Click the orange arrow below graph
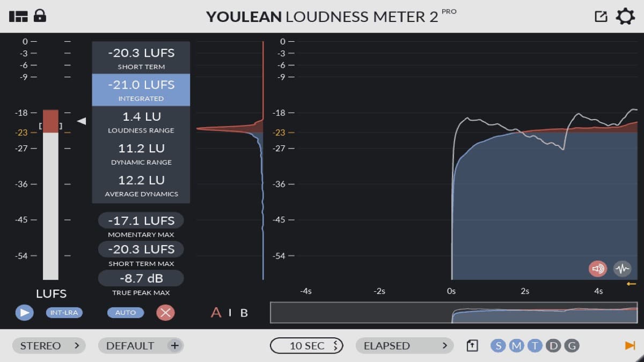Image resolution: width=644 pixels, height=362 pixels. click(x=631, y=283)
